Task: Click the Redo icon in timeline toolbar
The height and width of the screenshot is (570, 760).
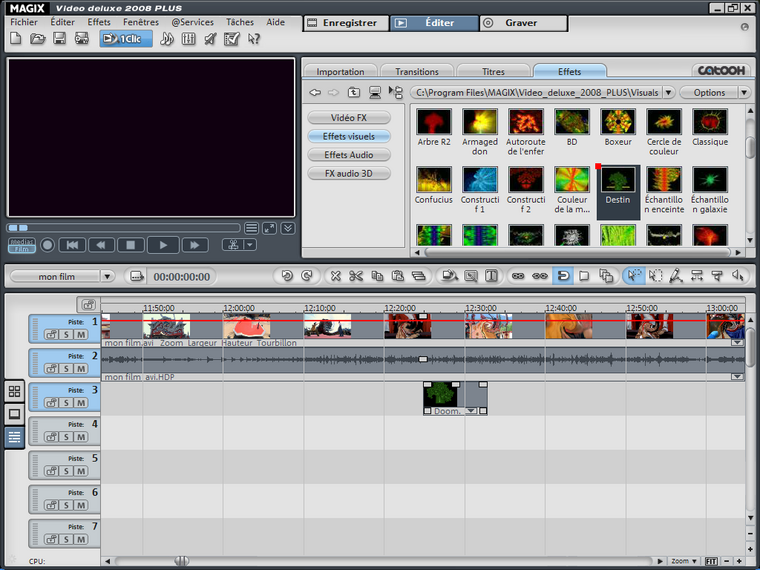Action: [306, 276]
